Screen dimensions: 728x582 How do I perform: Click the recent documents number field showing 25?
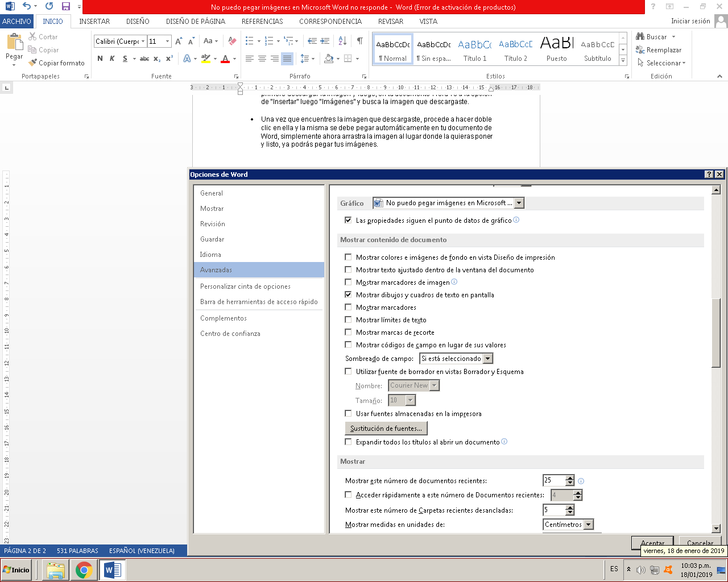click(555, 480)
